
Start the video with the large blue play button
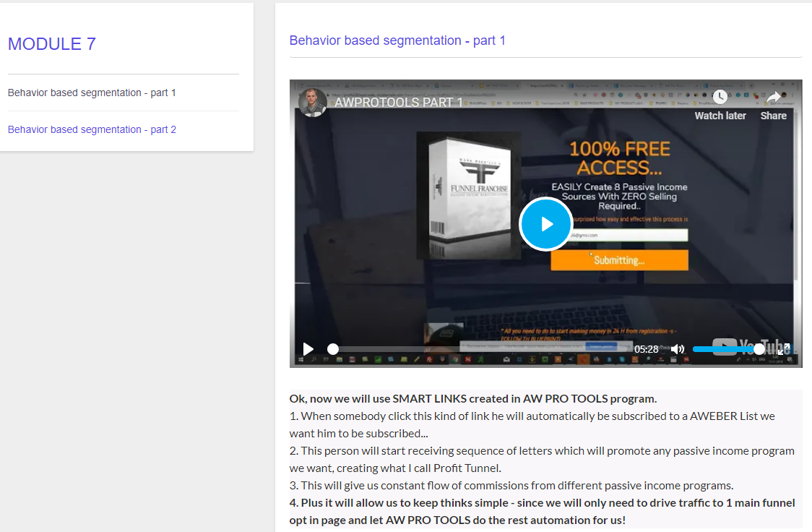546,224
